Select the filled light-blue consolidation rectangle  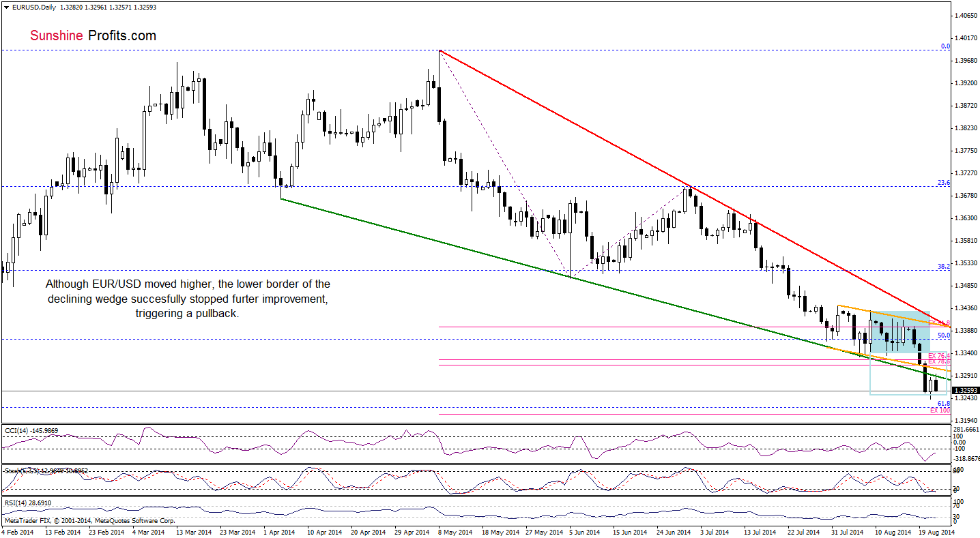point(899,331)
